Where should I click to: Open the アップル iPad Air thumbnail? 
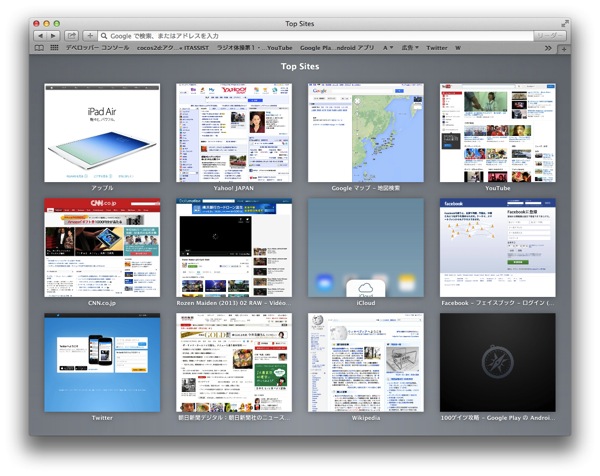(x=102, y=133)
